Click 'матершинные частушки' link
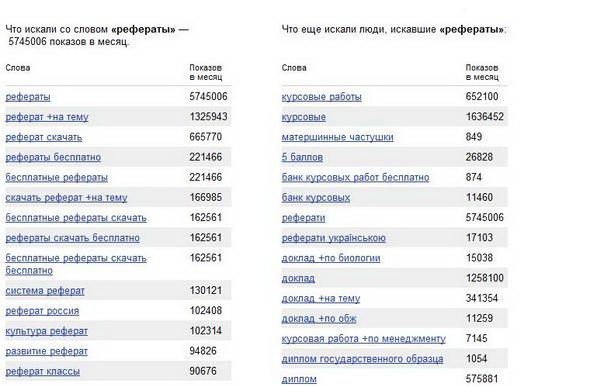This screenshot has height=387, width=590. click(338, 137)
